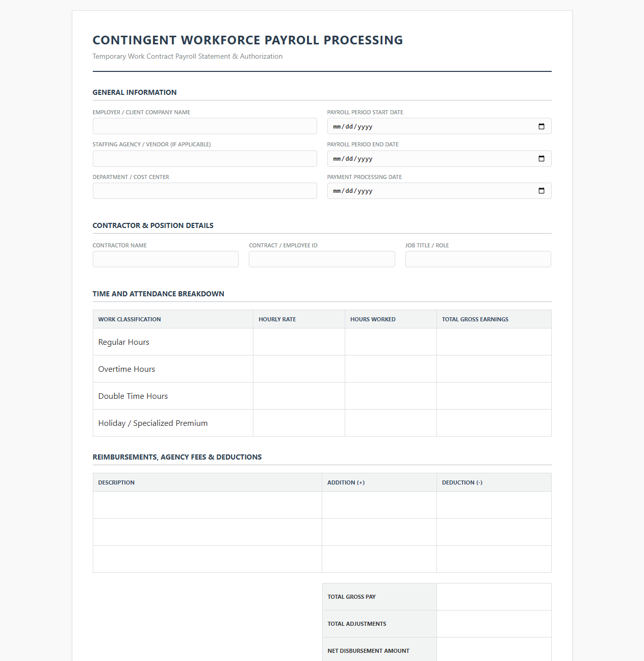Viewport: 644px width, 661px height.
Task: Click the second row Addition (+) cell
Action: (x=379, y=532)
